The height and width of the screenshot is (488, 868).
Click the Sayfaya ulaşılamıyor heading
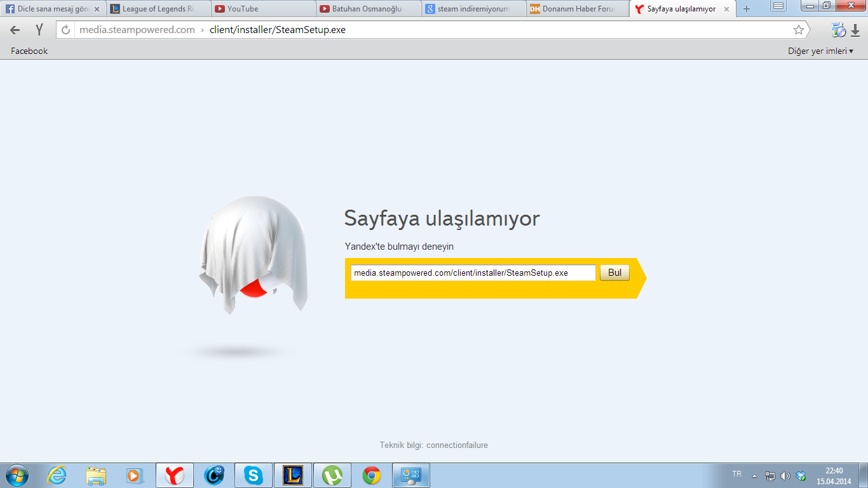tap(442, 219)
